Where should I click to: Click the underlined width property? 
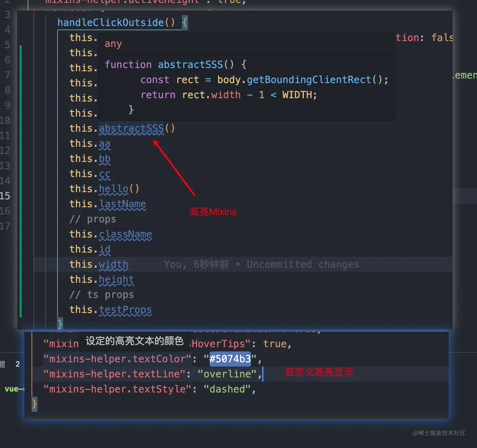tap(113, 264)
